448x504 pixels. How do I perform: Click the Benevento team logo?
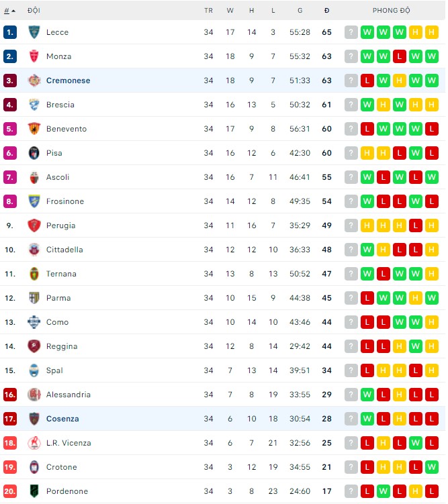click(x=34, y=129)
